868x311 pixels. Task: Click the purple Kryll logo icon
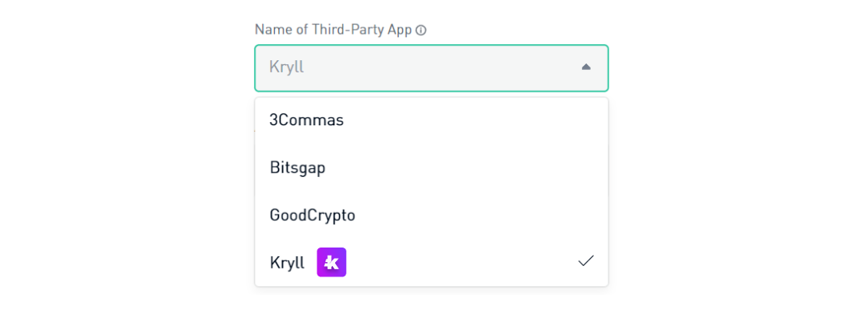point(331,262)
